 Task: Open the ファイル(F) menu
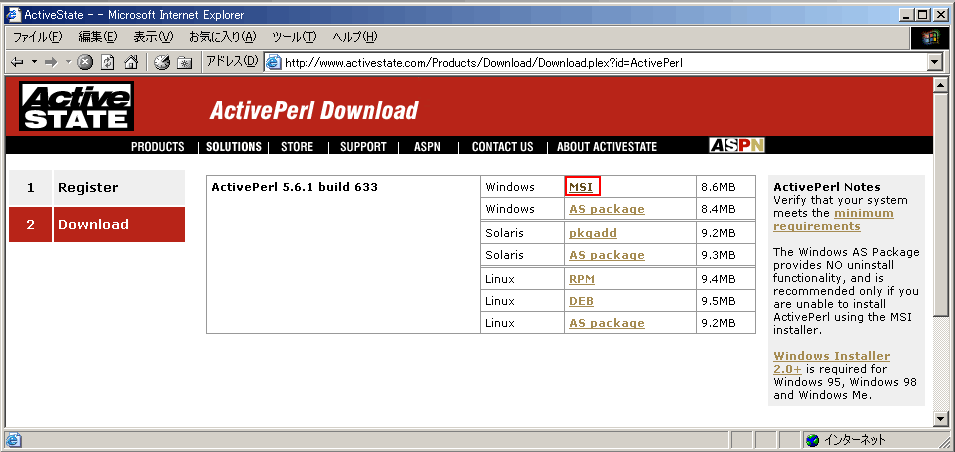tap(38, 37)
